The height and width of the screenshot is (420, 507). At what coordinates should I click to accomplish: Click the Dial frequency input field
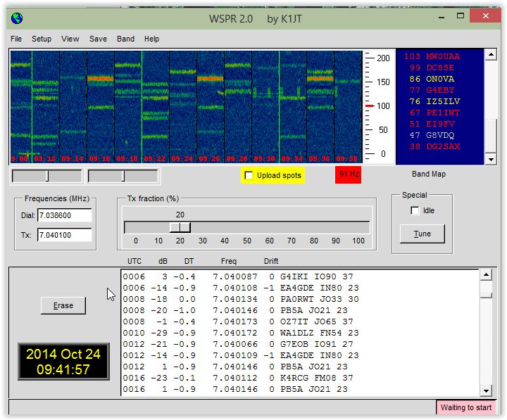click(65, 215)
